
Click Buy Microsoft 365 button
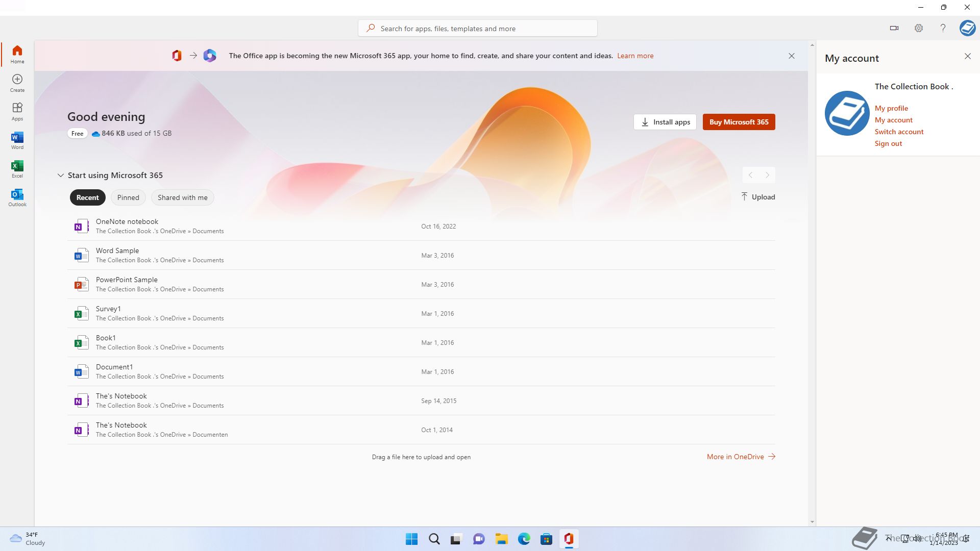739,122
